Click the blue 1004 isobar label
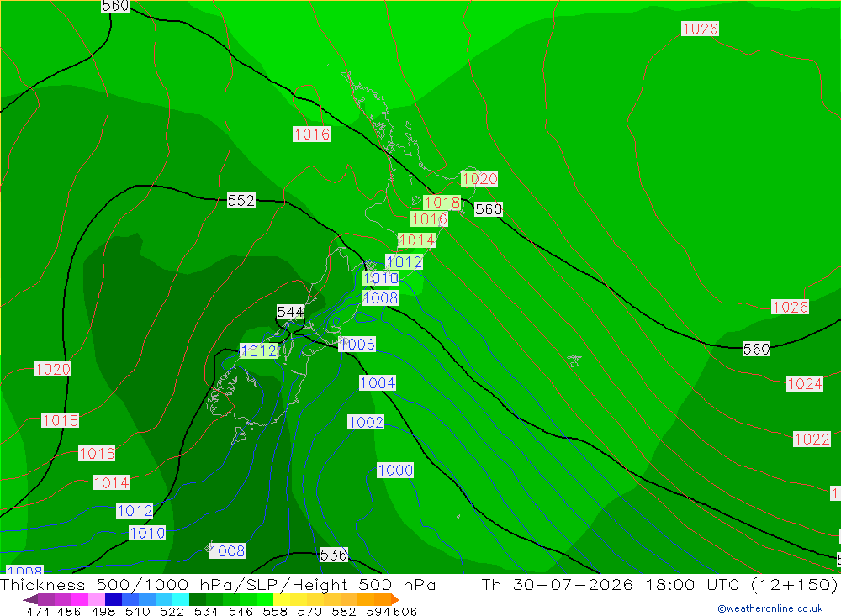This screenshot has width=841, height=616. click(378, 382)
